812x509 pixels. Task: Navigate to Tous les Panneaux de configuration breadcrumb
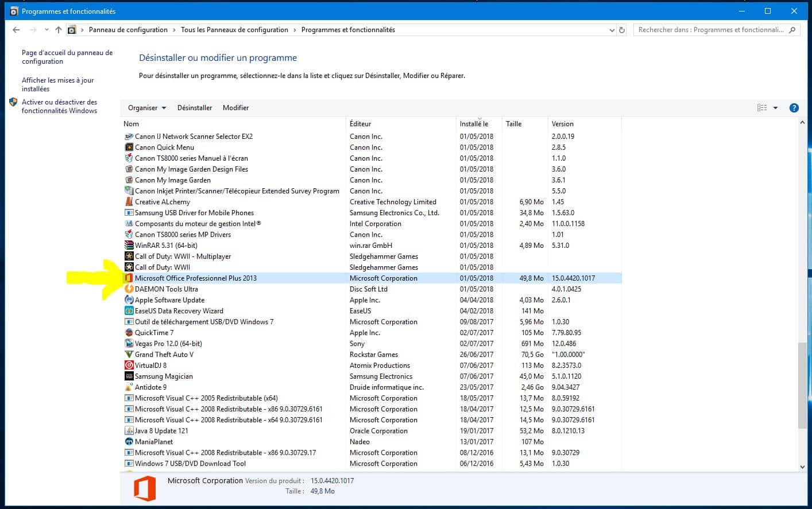pyautogui.click(x=235, y=29)
